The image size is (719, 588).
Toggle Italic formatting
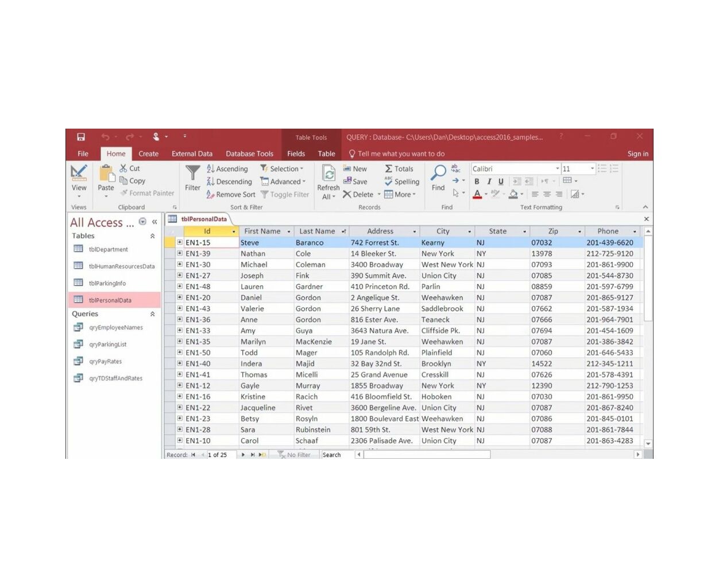click(489, 181)
